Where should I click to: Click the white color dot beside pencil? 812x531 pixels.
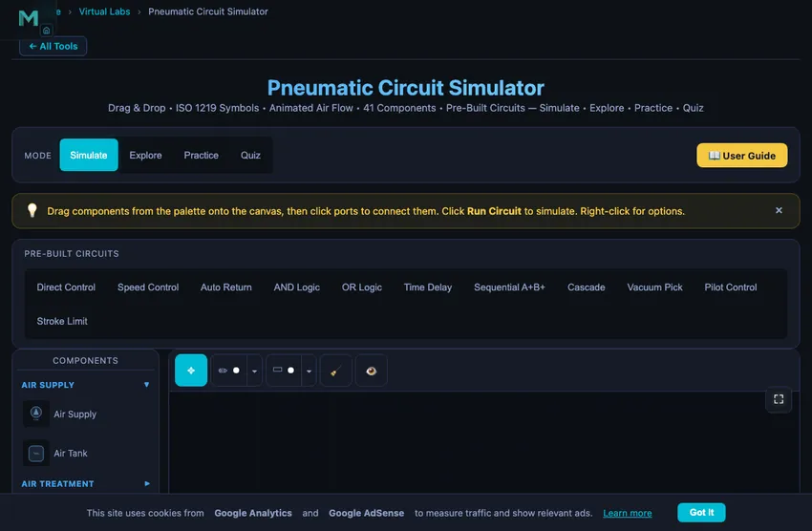(x=236, y=370)
